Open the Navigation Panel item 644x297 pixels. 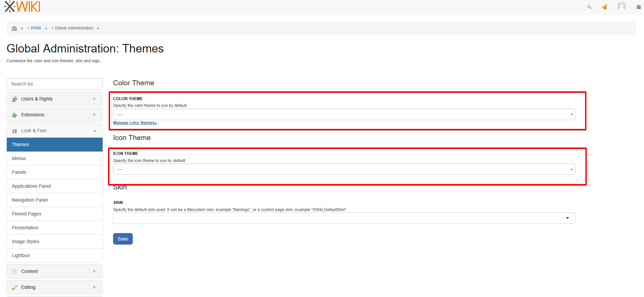coord(55,200)
